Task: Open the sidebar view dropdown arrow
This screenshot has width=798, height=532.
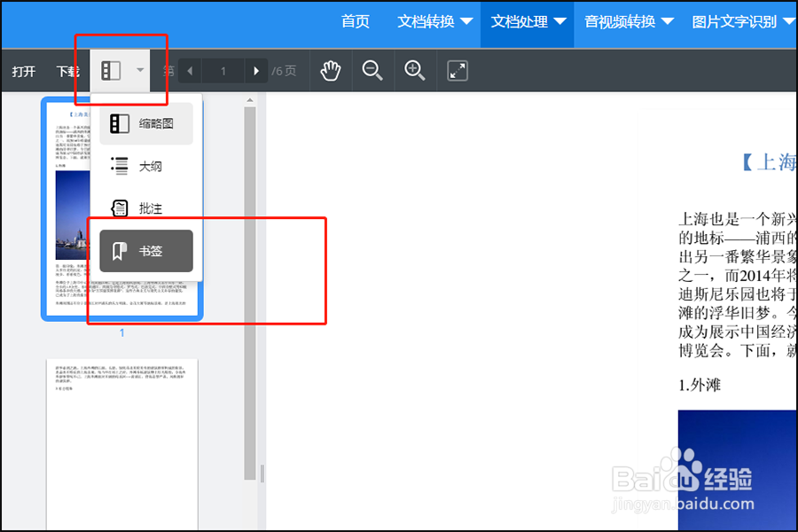Action: [140, 70]
